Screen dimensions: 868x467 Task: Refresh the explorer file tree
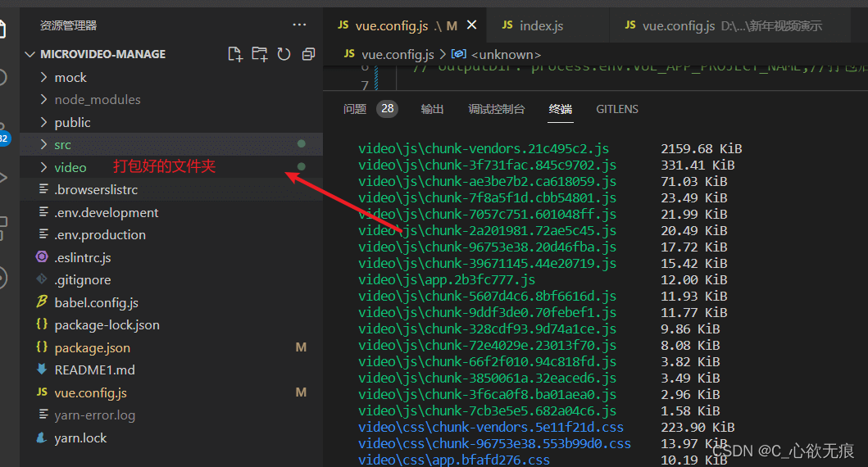[x=284, y=54]
